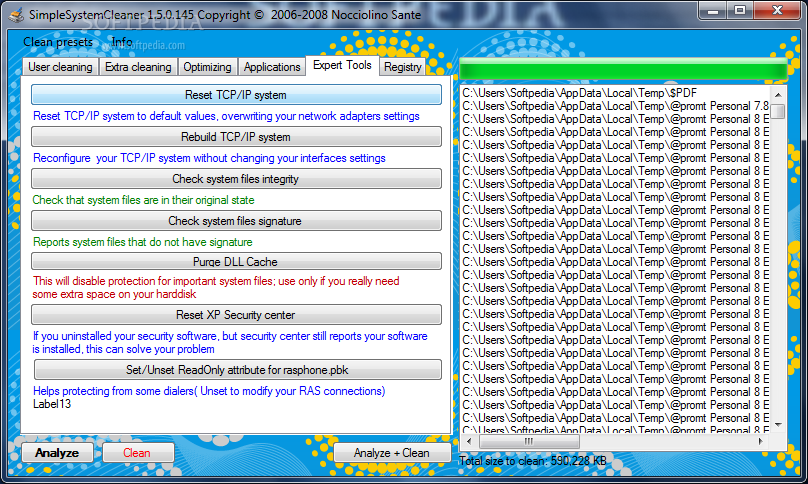Open the Optimizing tab
The height and width of the screenshot is (484, 808).
coord(207,67)
